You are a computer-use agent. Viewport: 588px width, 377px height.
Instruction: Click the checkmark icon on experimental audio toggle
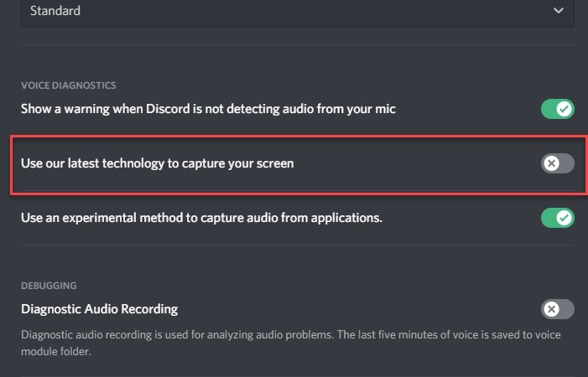tap(565, 218)
